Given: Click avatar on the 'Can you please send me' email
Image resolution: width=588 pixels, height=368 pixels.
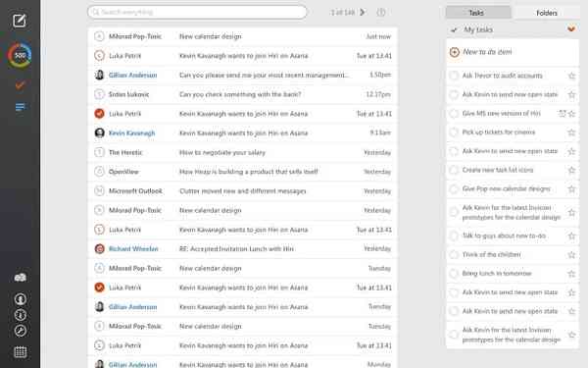Looking at the screenshot, I should [99, 76].
